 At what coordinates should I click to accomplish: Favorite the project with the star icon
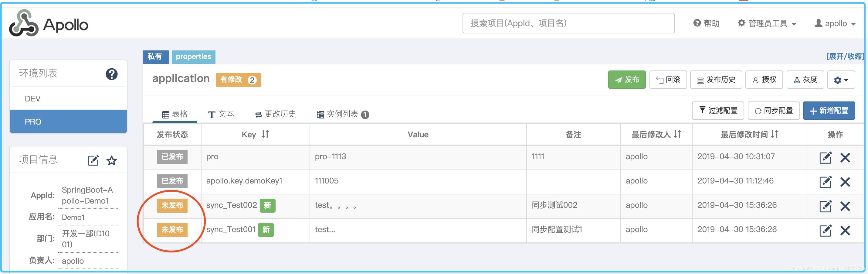point(111,160)
